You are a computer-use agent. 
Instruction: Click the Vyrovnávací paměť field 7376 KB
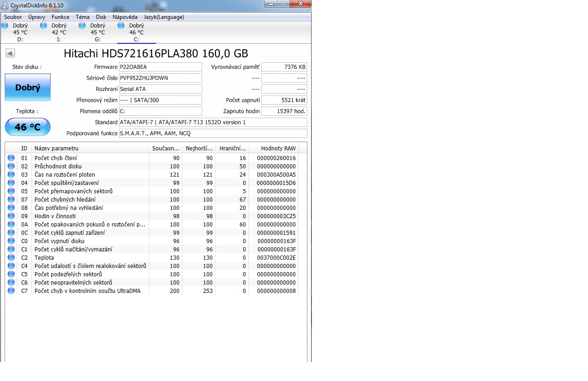pos(284,67)
